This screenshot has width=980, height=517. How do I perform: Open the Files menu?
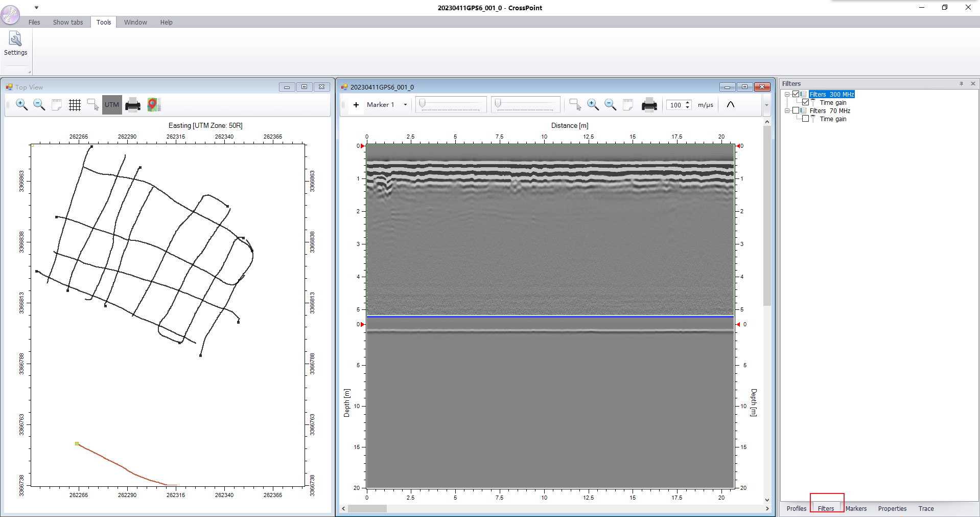point(34,22)
